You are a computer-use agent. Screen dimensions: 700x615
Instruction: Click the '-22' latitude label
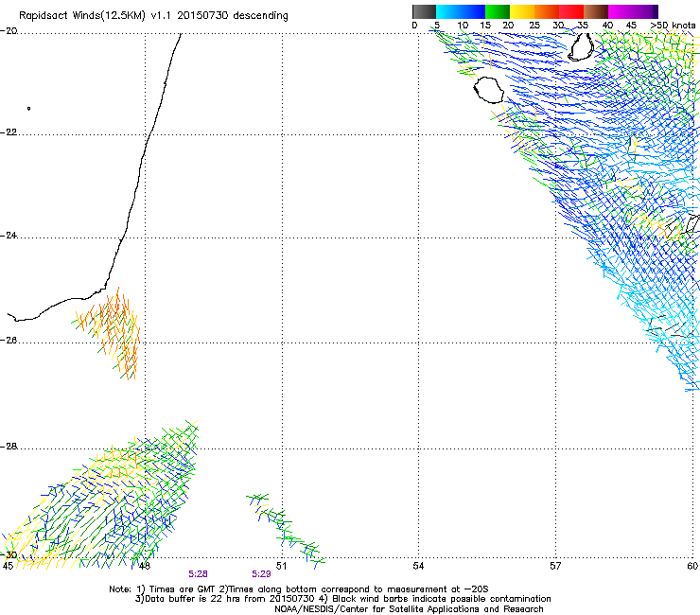(x=9, y=132)
